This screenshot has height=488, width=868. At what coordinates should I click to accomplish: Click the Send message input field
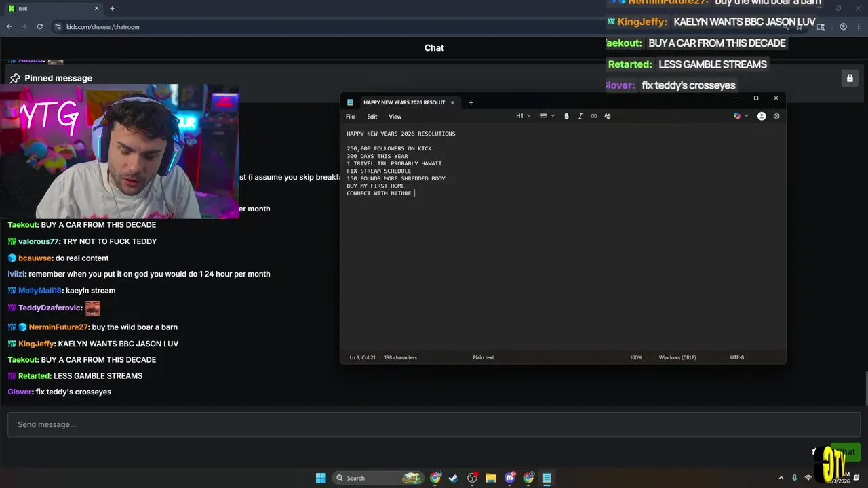click(x=433, y=424)
